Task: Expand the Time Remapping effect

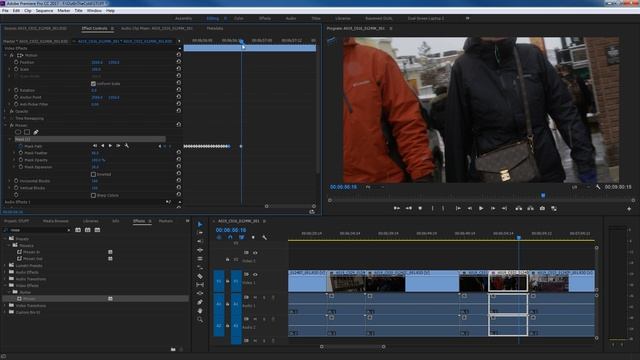Action: click(x=5, y=118)
